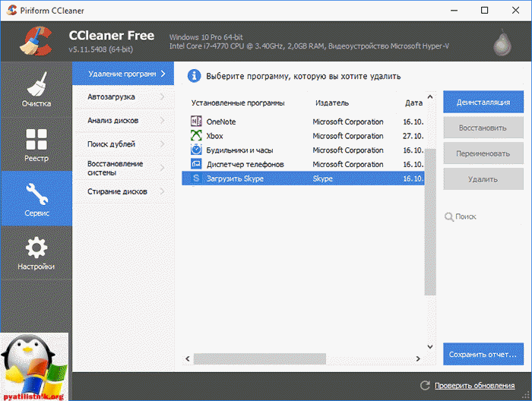Select Удаление программ tab

click(123, 74)
